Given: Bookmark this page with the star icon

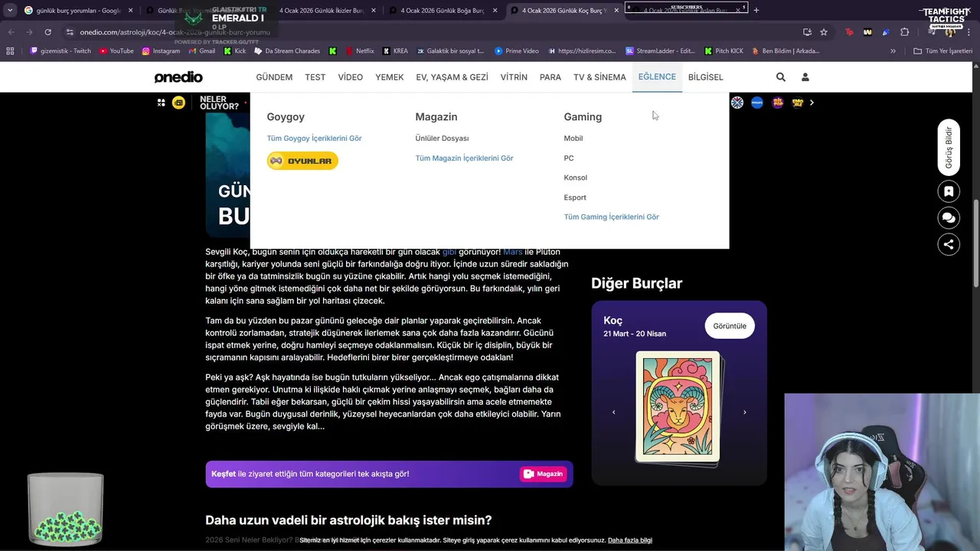Looking at the screenshot, I should coord(824,32).
